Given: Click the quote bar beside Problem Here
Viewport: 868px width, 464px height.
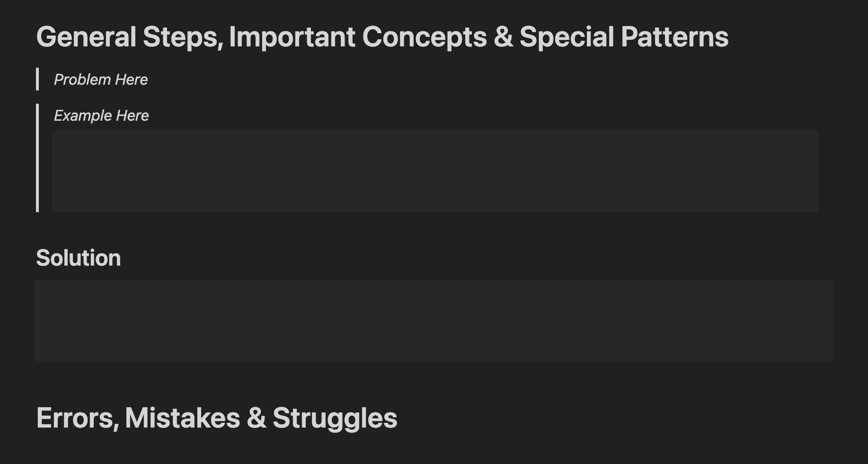Looking at the screenshot, I should point(37,79).
